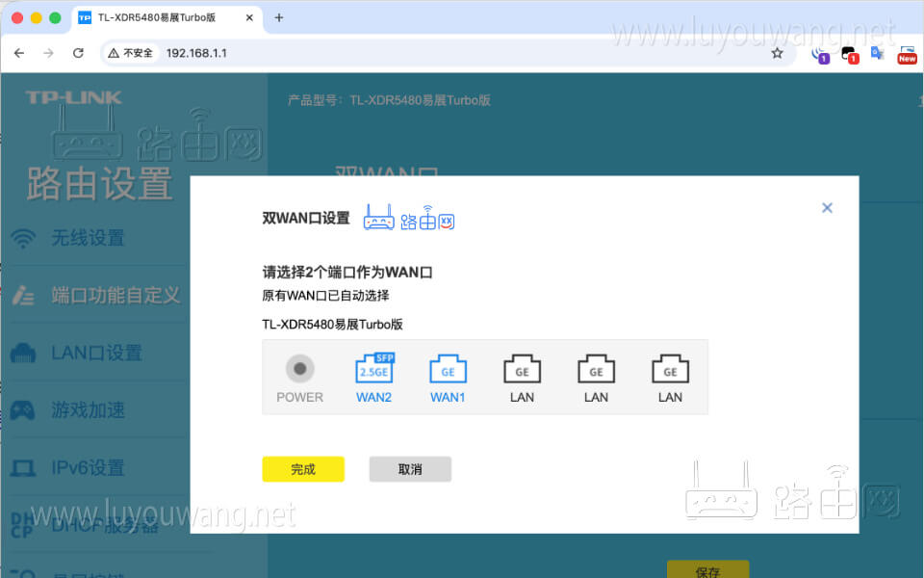Image resolution: width=924 pixels, height=578 pixels.
Task: Click the pencil icon beside 端口功能自定义
Action: click(x=23, y=296)
